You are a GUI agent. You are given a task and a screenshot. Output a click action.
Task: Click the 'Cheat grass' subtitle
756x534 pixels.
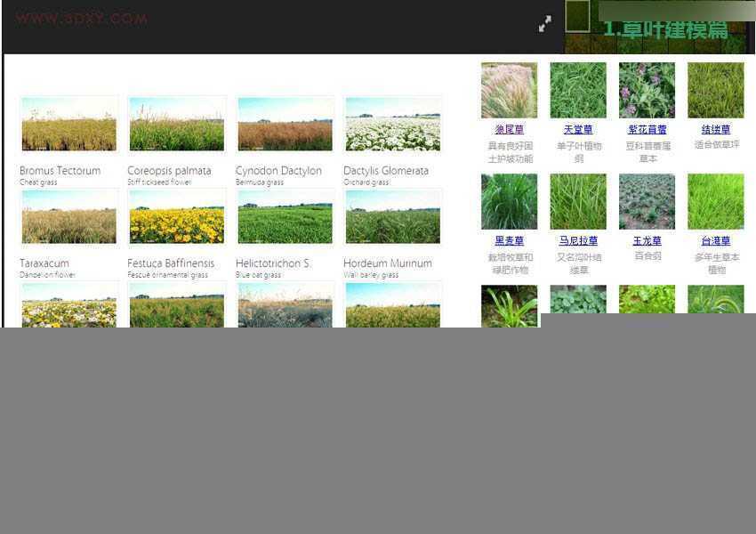click(38, 182)
